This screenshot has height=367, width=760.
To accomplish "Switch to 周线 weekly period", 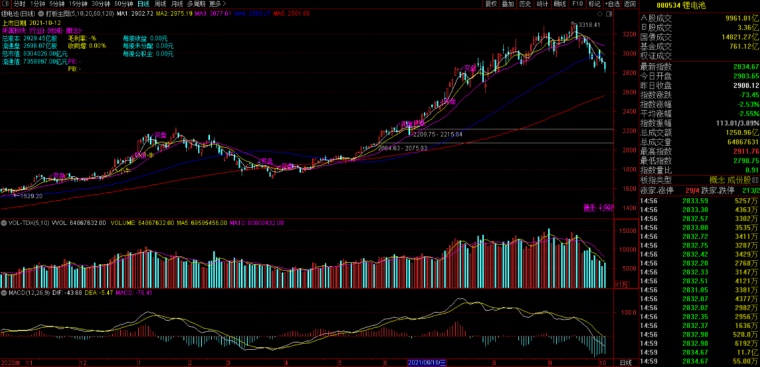I will pyautogui.click(x=159, y=4).
